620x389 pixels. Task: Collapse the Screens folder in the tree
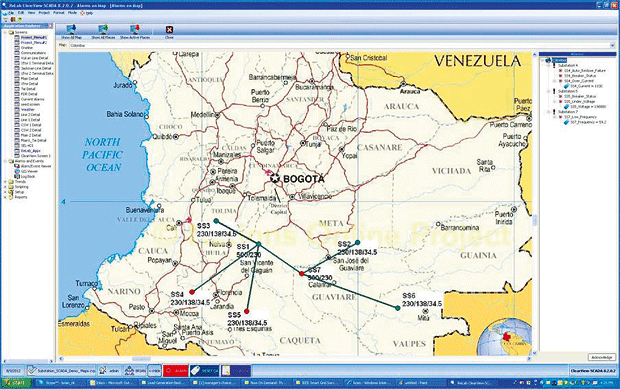(x=5, y=32)
